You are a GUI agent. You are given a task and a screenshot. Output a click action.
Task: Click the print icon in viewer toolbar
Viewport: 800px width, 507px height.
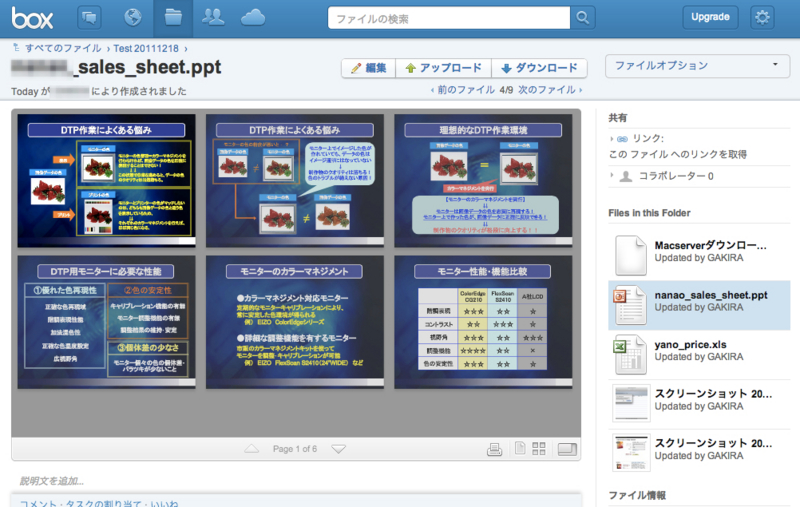click(x=494, y=449)
